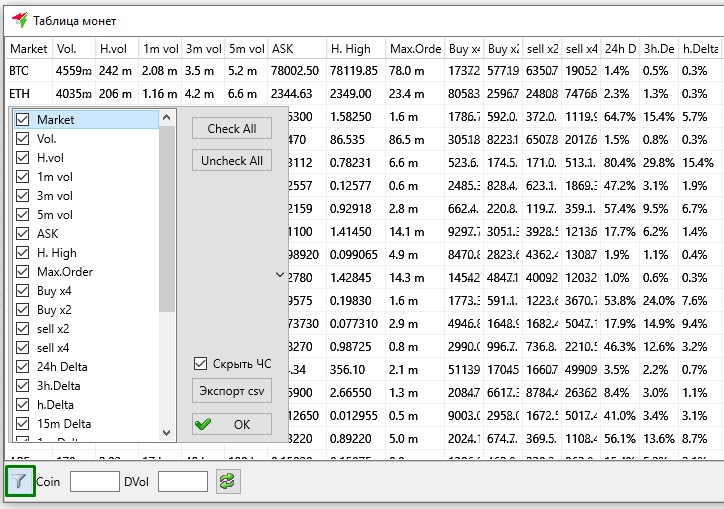Toggle the H. High column checkbox
724x509 pixels.
point(22,253)
